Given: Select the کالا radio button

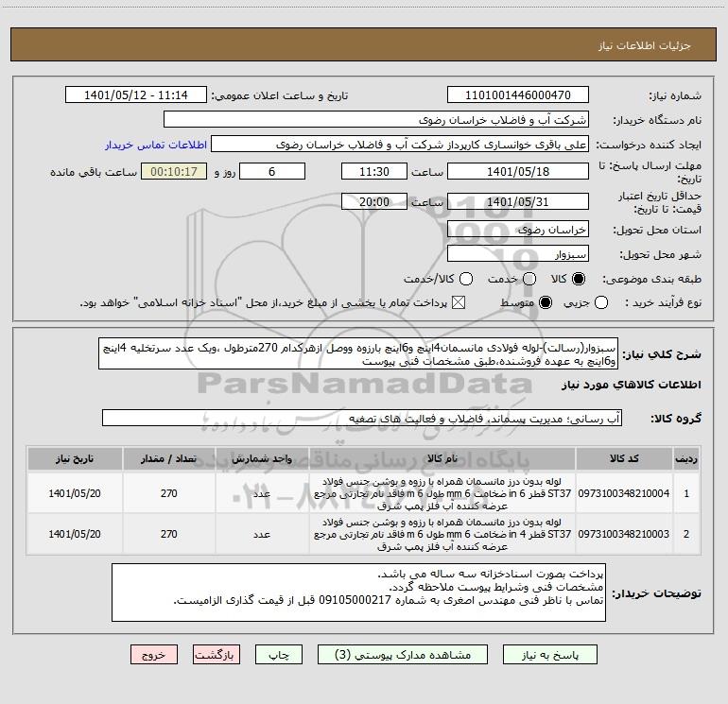Looking at the screenshot, I should (579, 279).
